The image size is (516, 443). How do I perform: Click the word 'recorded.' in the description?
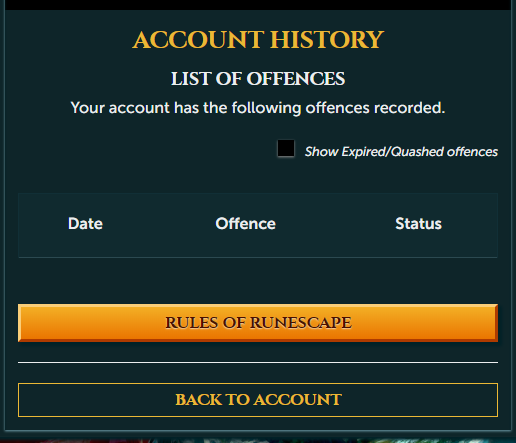pos(409,108)
